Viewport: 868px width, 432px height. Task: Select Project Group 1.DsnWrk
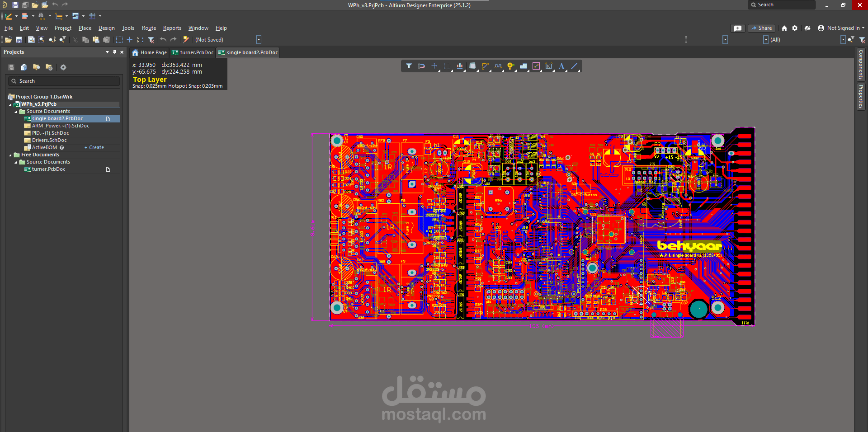(x=44, y=97)
